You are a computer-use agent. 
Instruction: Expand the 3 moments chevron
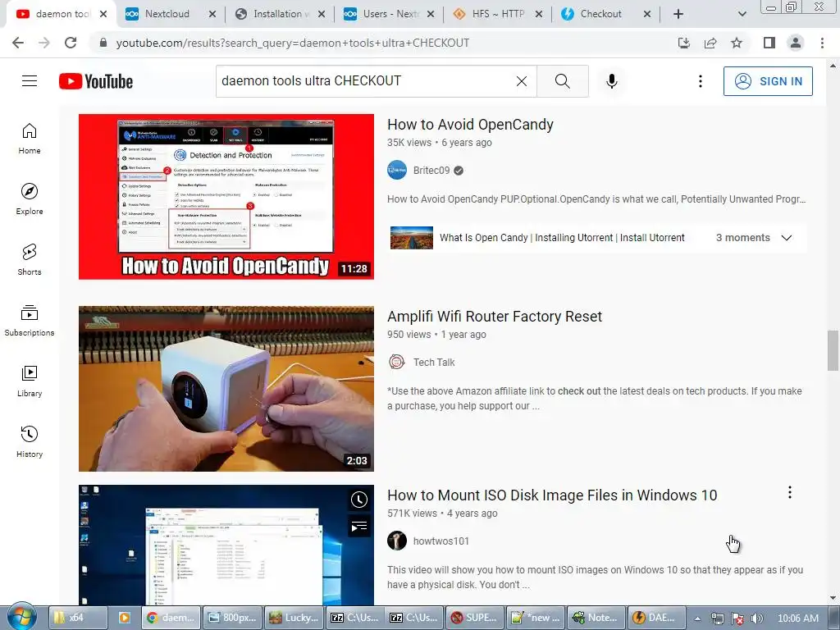786,238
